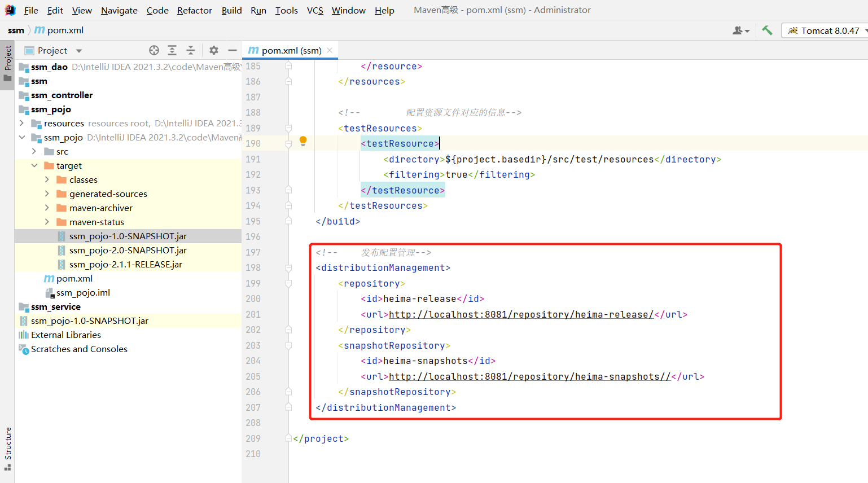Select ssm_pojo-2.1.1-RELEASE.jar file
868x483 pixels.
[x=128, y=264]
